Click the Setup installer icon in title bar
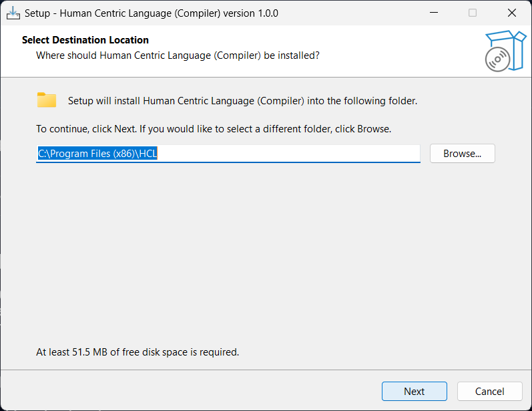The image size is (532, 411). pos(13,13)
